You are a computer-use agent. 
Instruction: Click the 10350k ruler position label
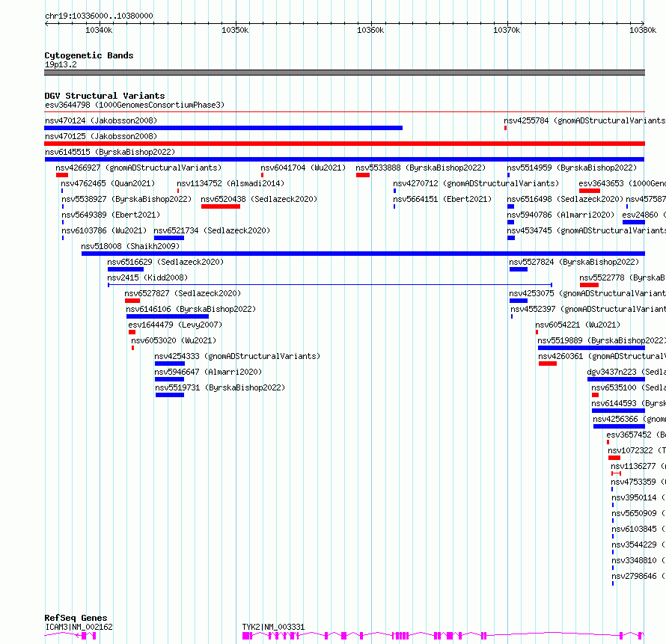coord(235,30)
